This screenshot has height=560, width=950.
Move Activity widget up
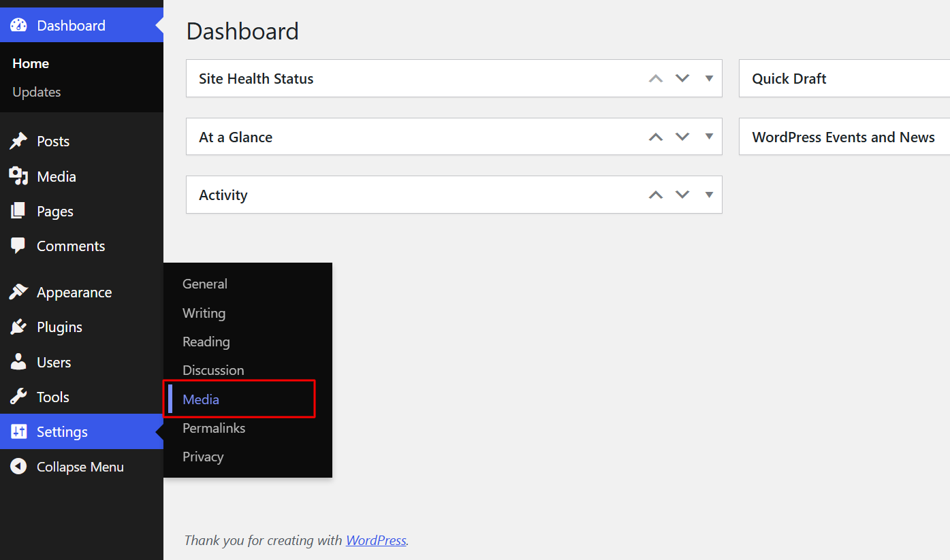pos(656,195)
